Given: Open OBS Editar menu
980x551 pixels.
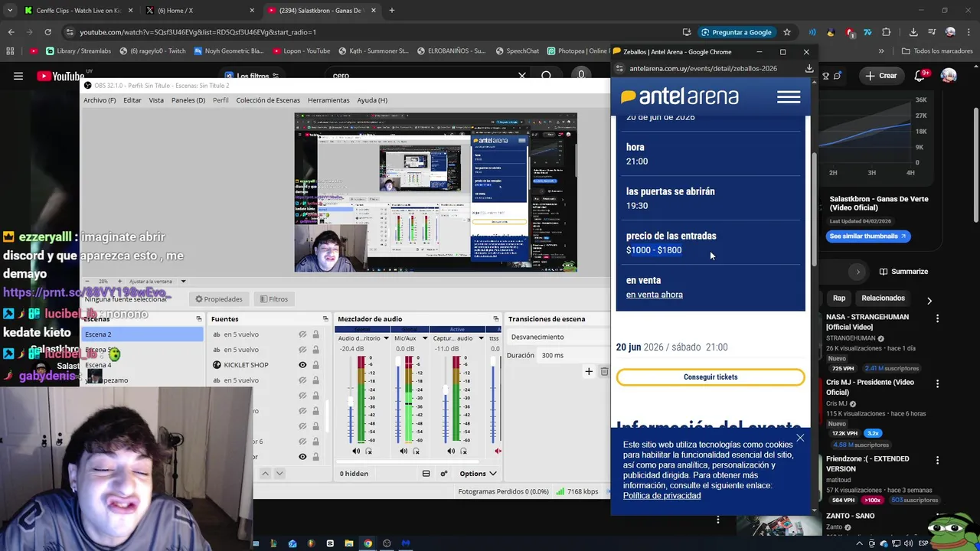Looking at the screenshot, I should (132, 100).
